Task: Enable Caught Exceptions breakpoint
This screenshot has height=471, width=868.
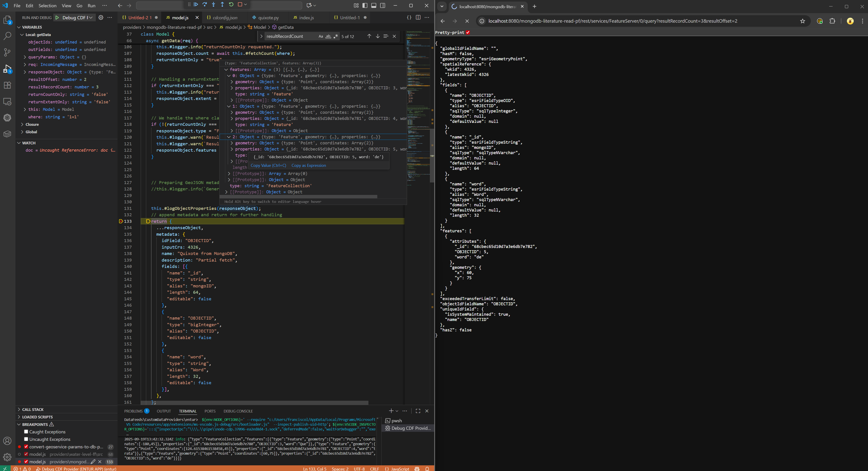Action: point(26,432)
